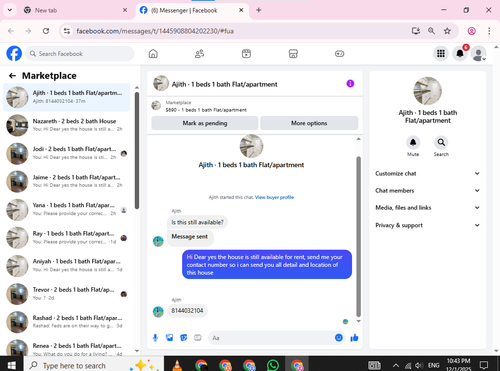This screenshot has height=371, width=500.
Task: Open the tab search dropdown arrow
Action: (x=10, y=10)
